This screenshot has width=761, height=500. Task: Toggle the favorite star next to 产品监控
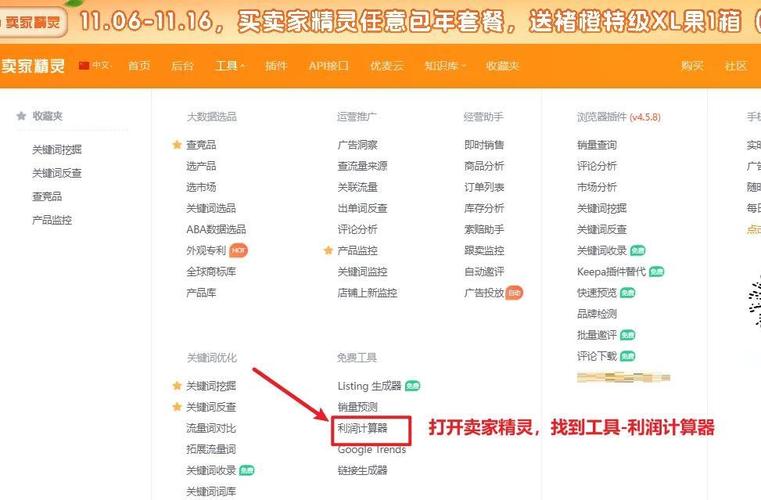[329, 250]
